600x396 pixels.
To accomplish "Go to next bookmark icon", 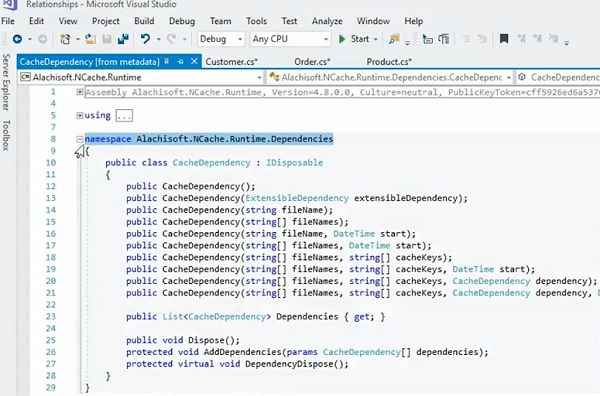I will coord(537,39).
